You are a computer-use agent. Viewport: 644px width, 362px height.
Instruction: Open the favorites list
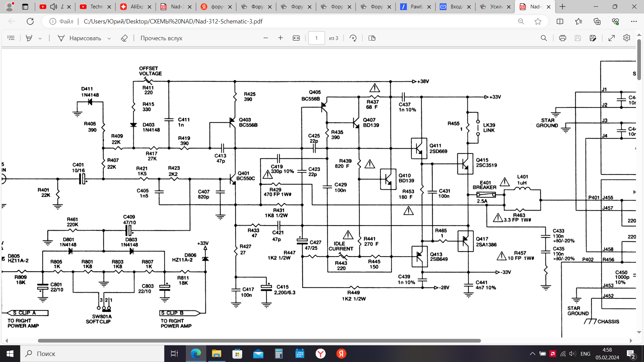tap(579, 21)
